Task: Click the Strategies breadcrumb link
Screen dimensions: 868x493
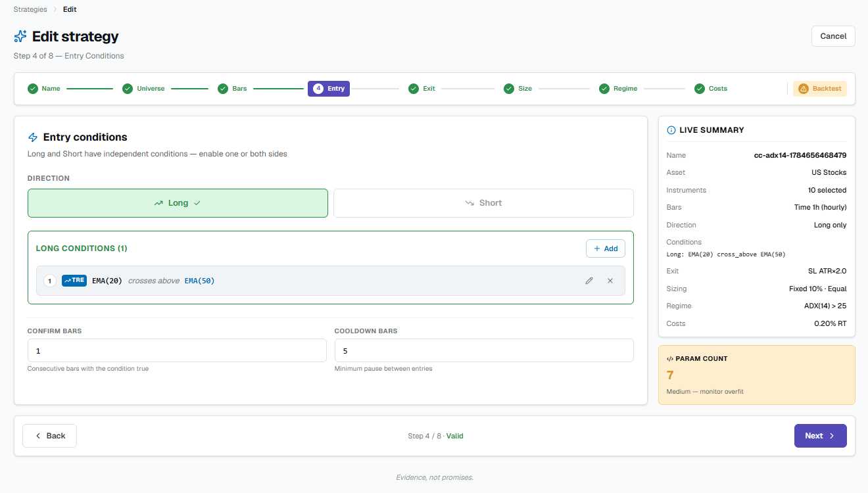Action: pyautogui.click(x=30, y=9)
